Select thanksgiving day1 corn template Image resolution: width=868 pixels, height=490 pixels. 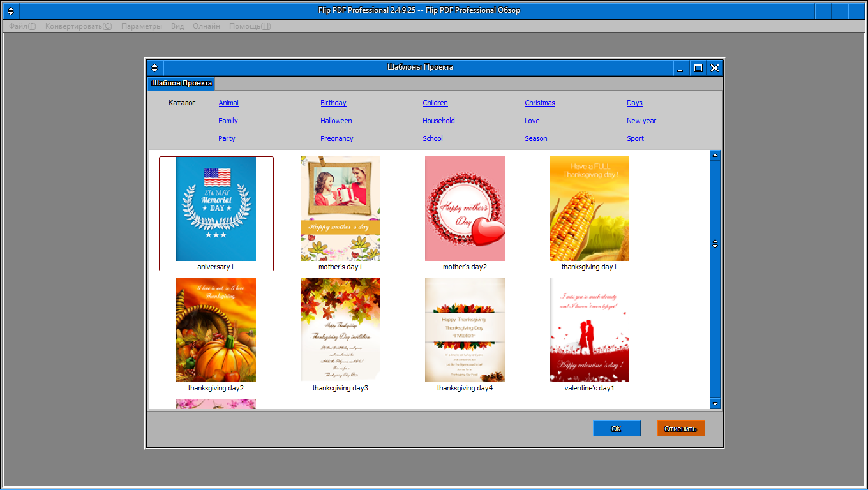[x=589, y=209]
